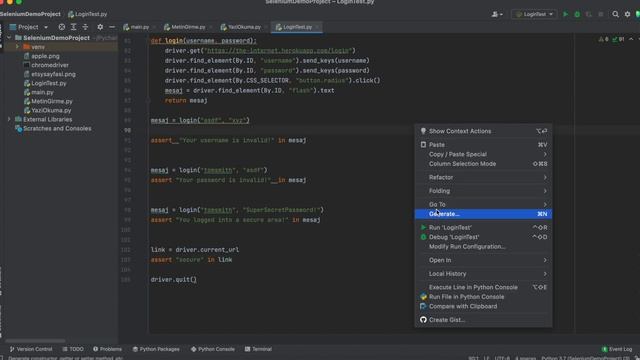Click the LoginTest.py breadcrumb in the navigation bar
This screenshot has width=640, height=360.
pos(88,14)
